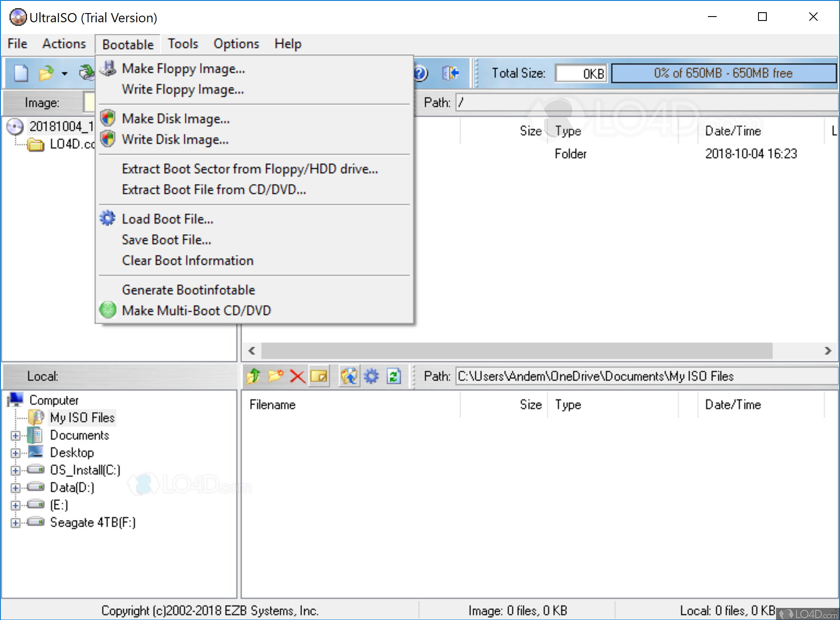840x620 pixels.
Task: Click the Total Size value field
Action: click(x=581, y=73)
